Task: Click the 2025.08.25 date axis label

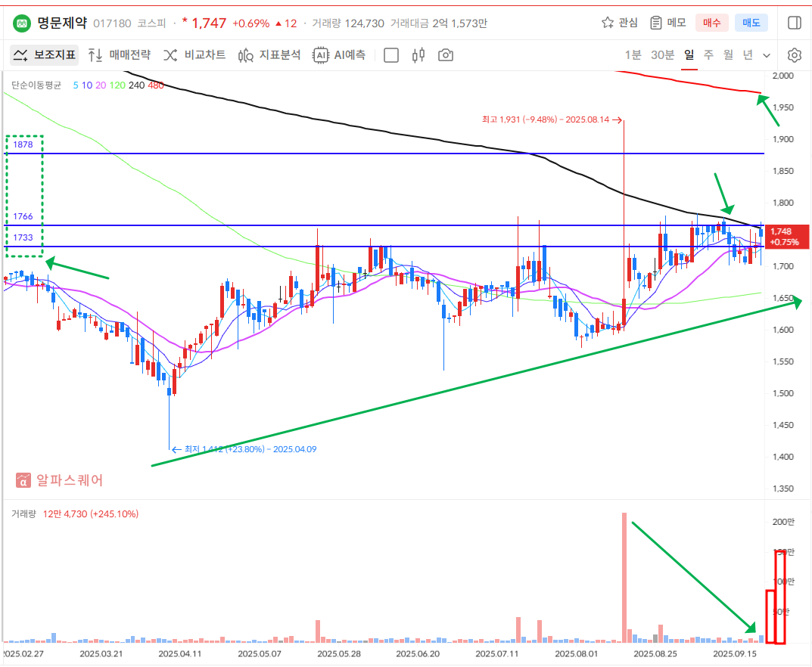Action: (x=655, y=653)
